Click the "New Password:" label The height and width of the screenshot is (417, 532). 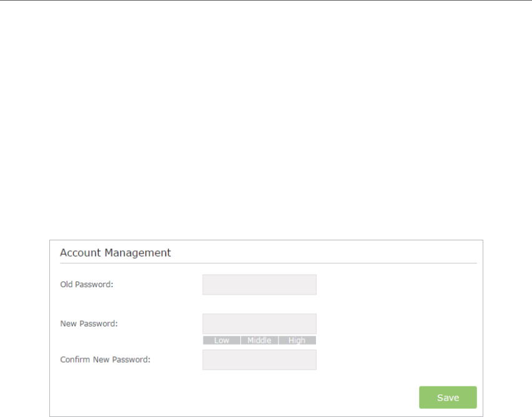pos(89,324)
